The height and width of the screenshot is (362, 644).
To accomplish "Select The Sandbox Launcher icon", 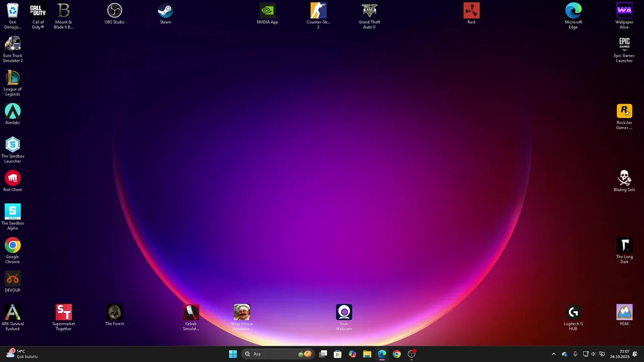I will (13, 150).
